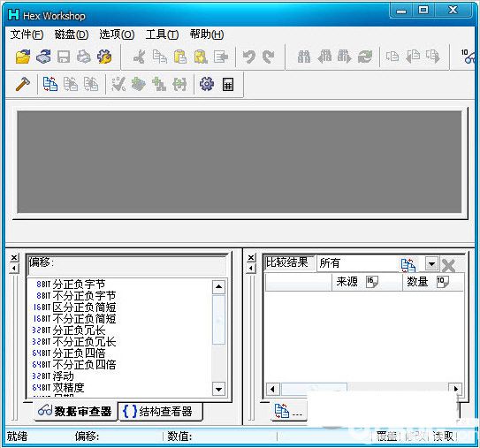Click the 比较结果 label in results panel
This screenshot has height=448, width=480.
pos(286,262)
